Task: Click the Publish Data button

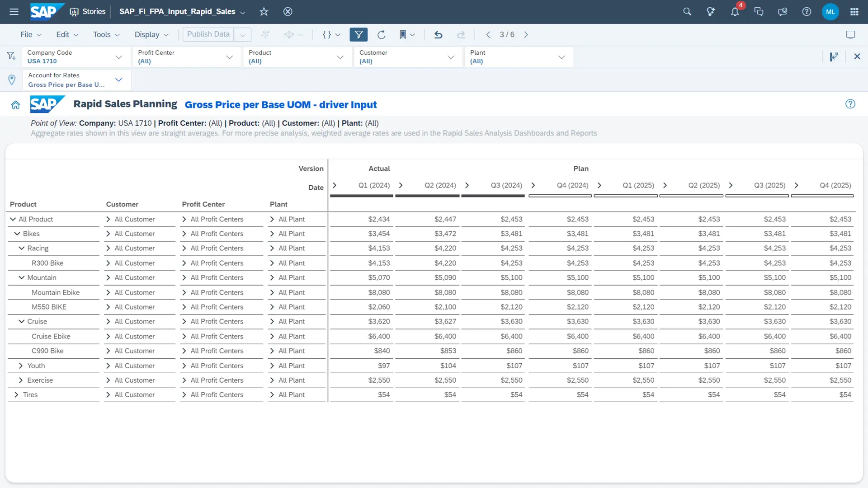Action: [x=208, y=34]
